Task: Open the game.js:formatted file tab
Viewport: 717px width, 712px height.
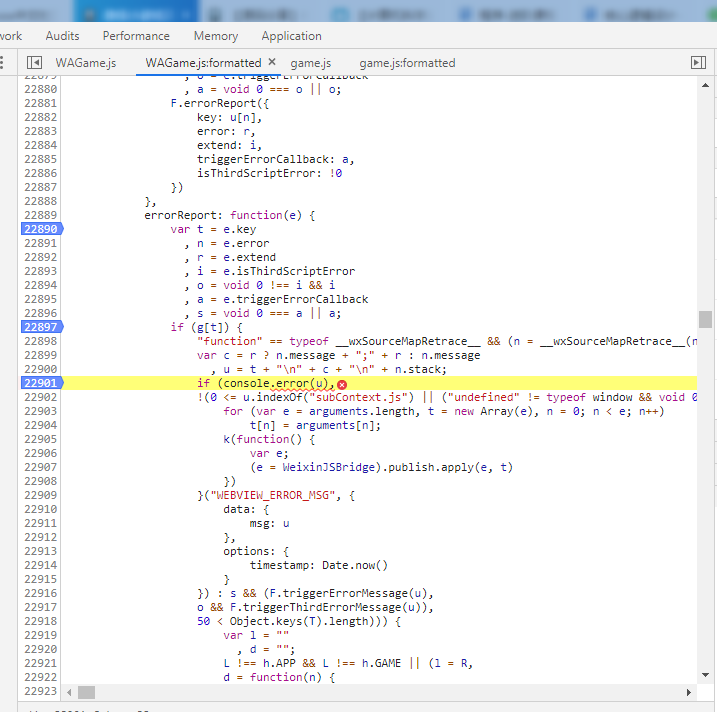Action: 407,63
